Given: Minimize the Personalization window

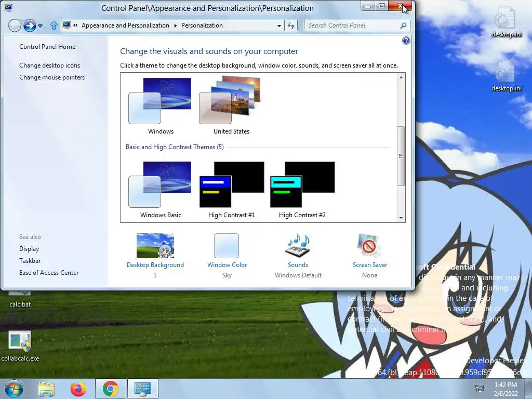Looking at the screenshot, I should 367,6.
